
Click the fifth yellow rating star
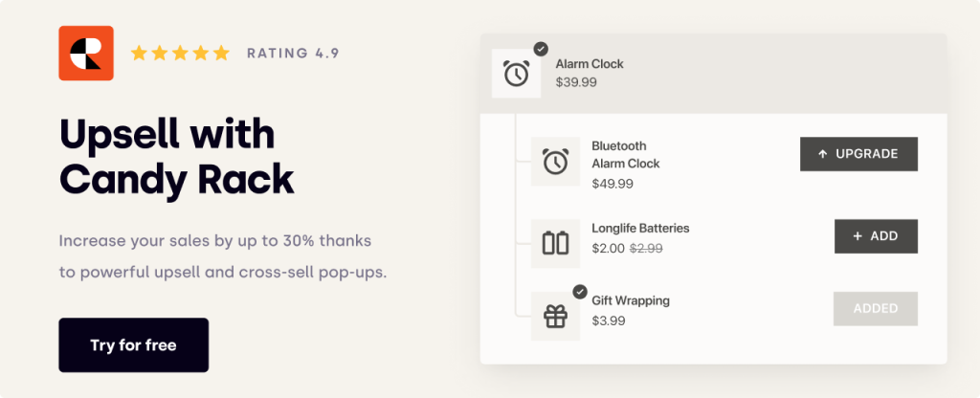click(x=221, y=54)
